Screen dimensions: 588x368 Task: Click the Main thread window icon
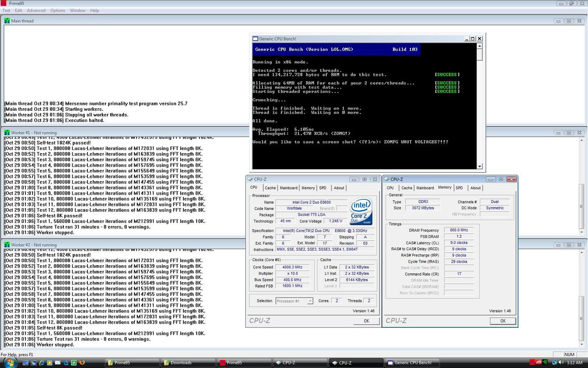pyautogui.click(x=7, y=21)
